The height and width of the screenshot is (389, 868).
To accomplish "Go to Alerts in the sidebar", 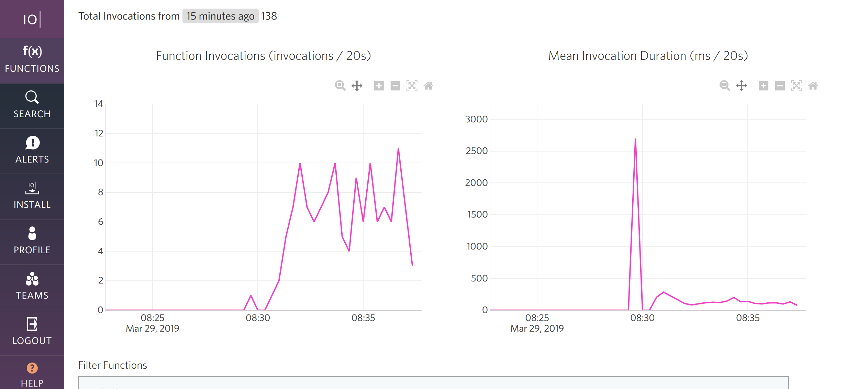I will tap(32, 151).
